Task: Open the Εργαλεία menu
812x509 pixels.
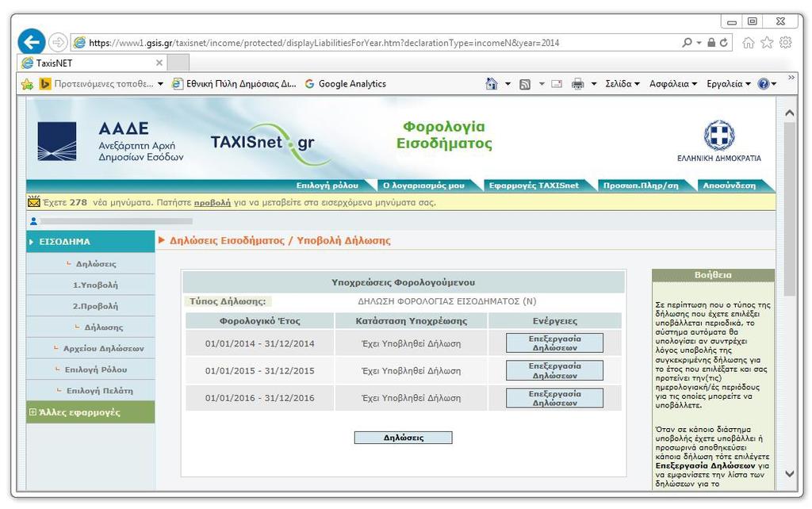Action: pyautogui.click(x=729, y=84)
